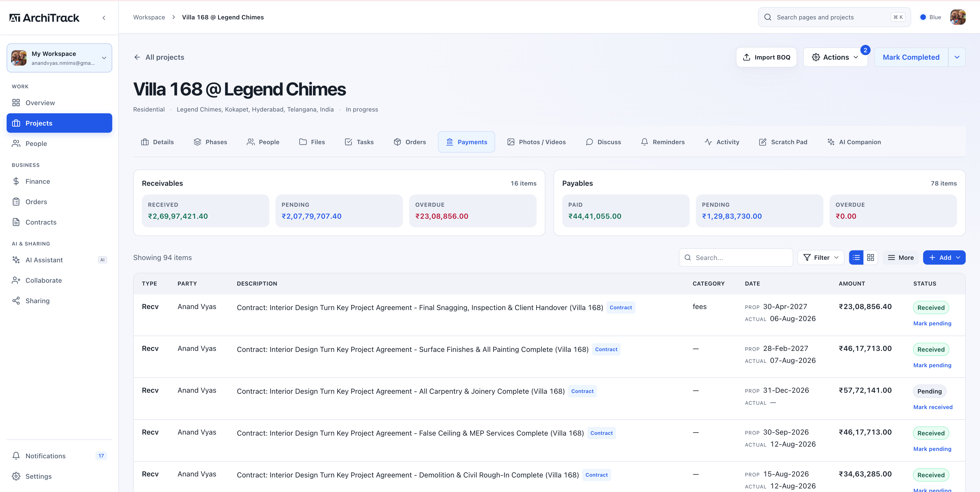The height and width of the screenshot is (492, 980).
Task: Open Settings in the sidebar
Action: 59,476
